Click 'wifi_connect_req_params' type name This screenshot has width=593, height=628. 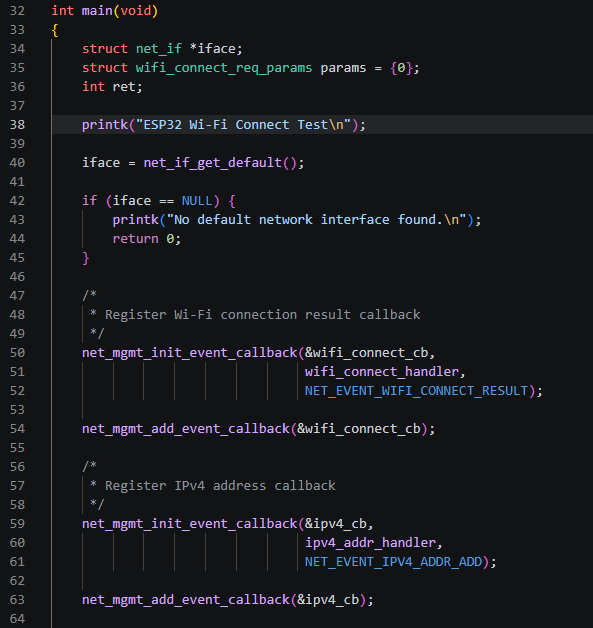pyautogui.click(x=224, y=68)
